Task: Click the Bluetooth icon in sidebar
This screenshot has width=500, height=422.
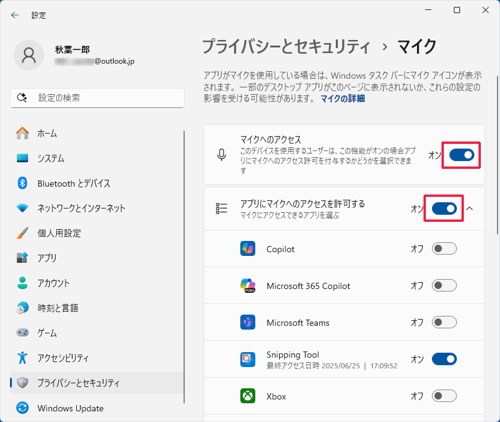Action: point(22,183)
